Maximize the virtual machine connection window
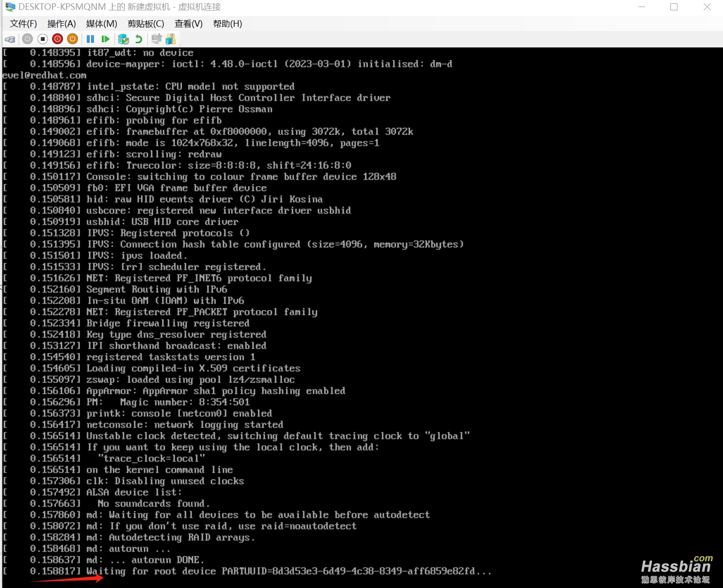This screenshot has width=723, height=588. click(x=674, y=7)
